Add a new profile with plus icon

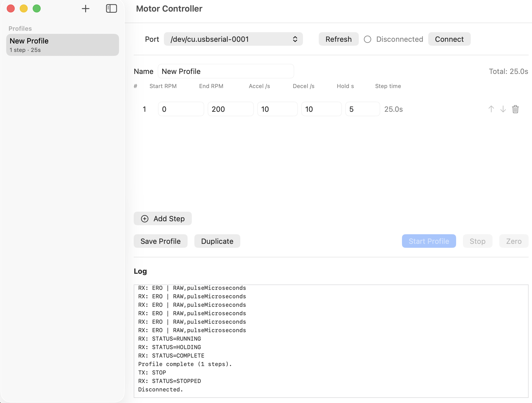coord(85,9)
